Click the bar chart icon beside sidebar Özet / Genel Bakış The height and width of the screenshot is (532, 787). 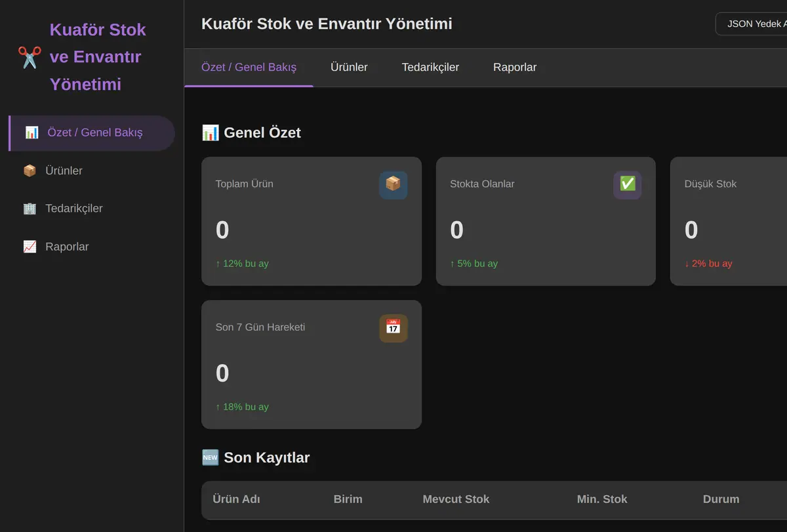point(31,133)
